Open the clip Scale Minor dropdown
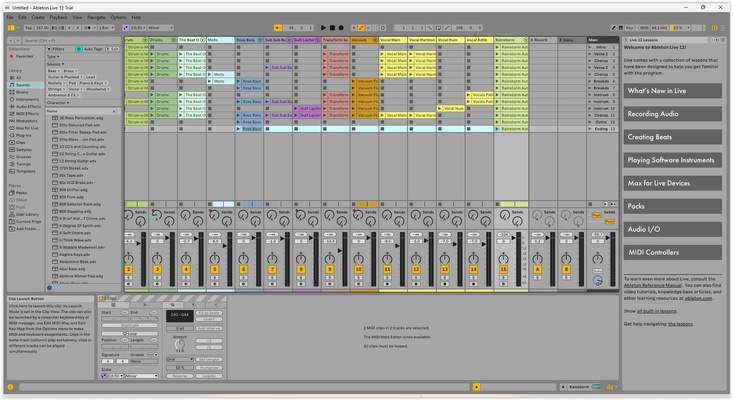Viewport: 733px width, 400px height. click(142, 376)
